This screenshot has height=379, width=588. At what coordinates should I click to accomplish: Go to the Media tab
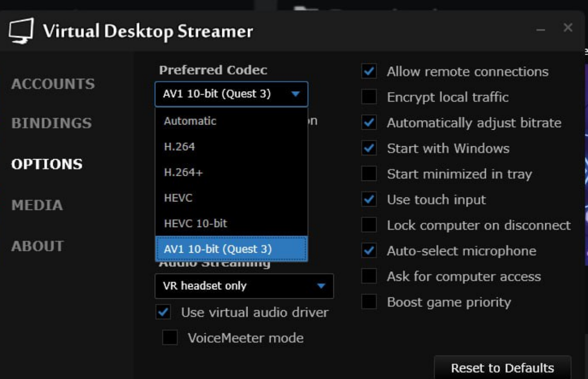(x=37, y=205)
